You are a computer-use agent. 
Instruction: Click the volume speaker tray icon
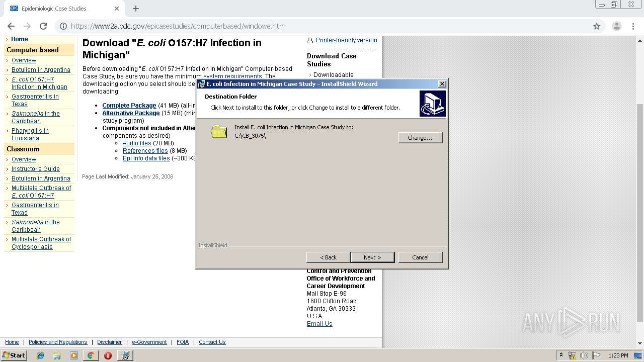[584, 355]
